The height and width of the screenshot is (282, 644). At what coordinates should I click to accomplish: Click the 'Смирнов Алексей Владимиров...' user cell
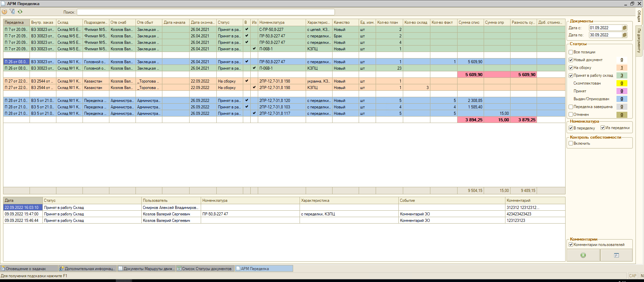click(171, 208)
